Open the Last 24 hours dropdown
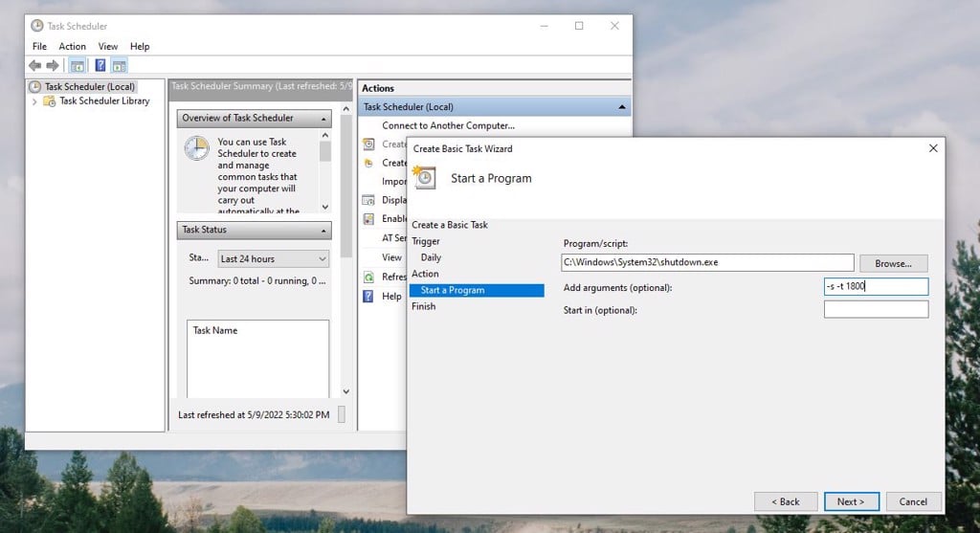The image size is (980, 533). [273, 258]
